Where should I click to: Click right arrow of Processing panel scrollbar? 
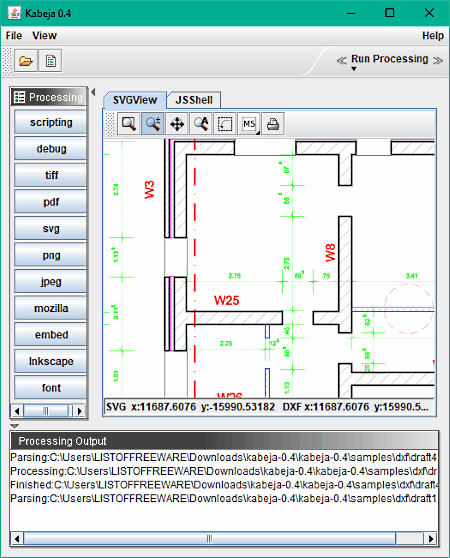(79, 411)
